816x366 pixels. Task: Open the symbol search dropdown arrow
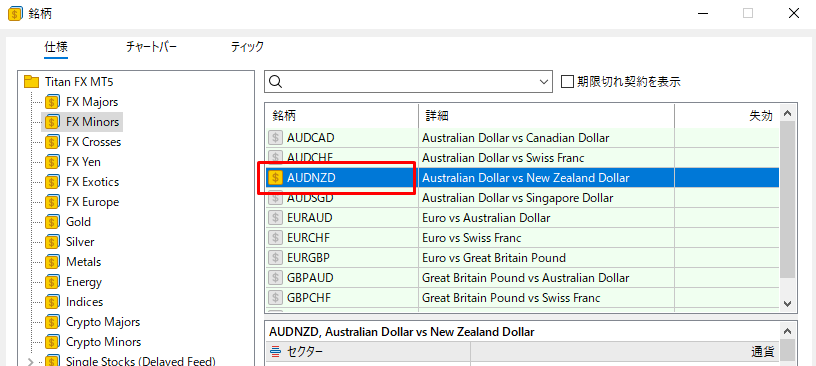tap(544, 82)
